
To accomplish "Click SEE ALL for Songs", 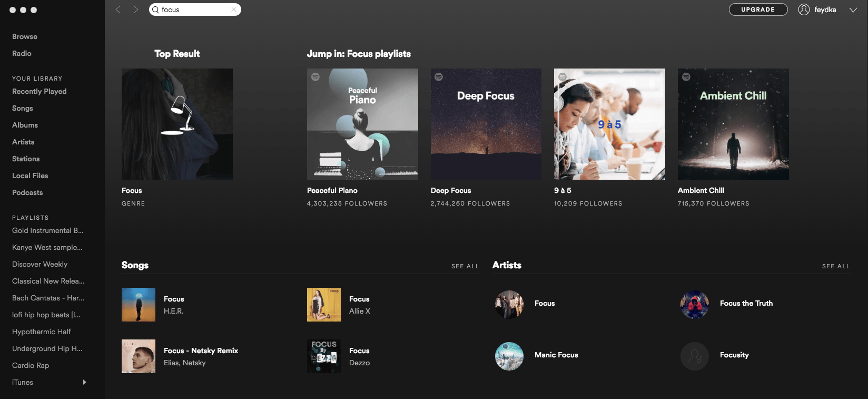I will [465, 266].
